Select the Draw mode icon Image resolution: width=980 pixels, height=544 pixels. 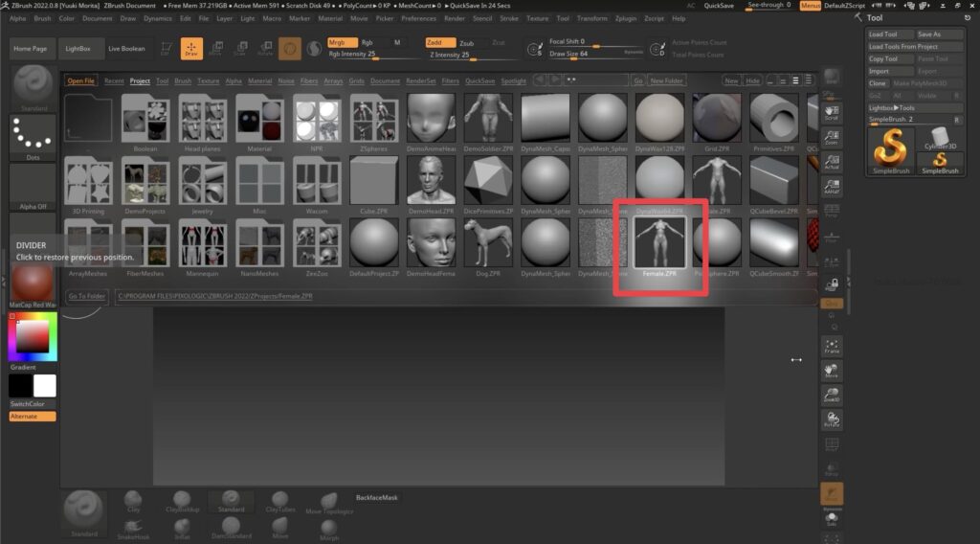191,49
